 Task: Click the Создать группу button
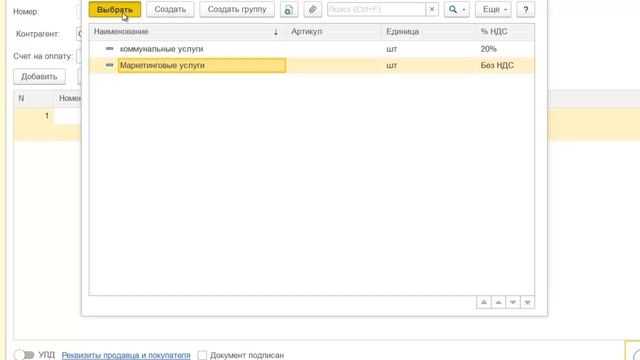(237, 9)
